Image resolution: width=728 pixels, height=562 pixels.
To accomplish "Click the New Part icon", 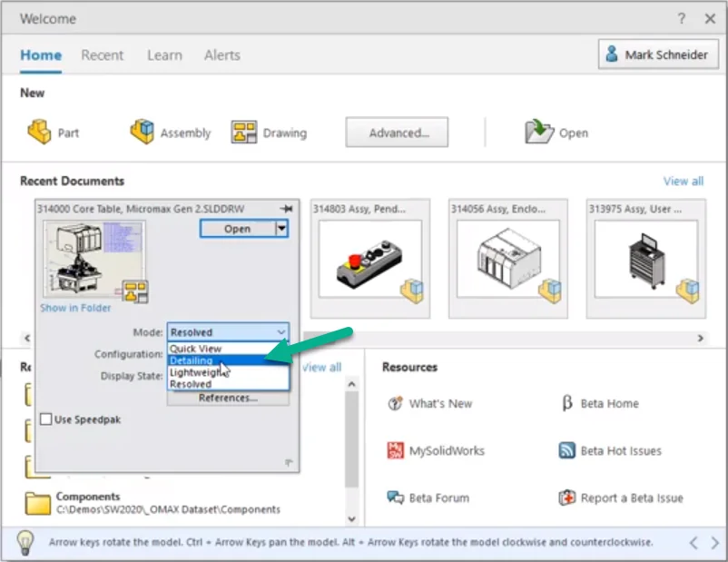I will [x=40, y=133].
